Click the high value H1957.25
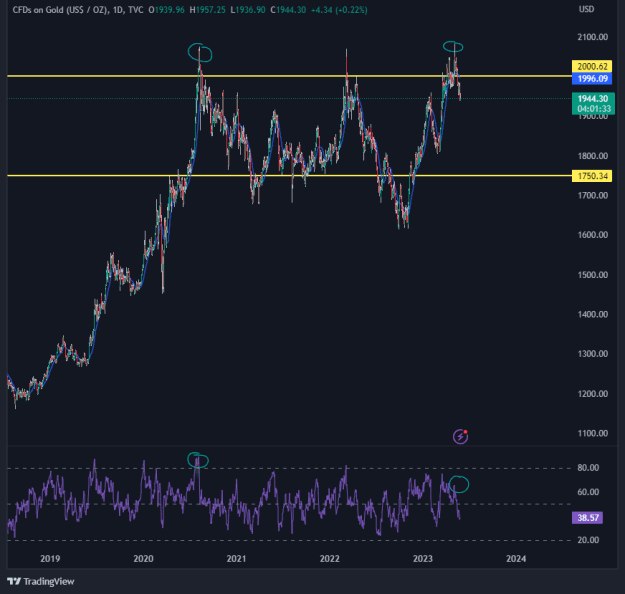 pos(207,10)
